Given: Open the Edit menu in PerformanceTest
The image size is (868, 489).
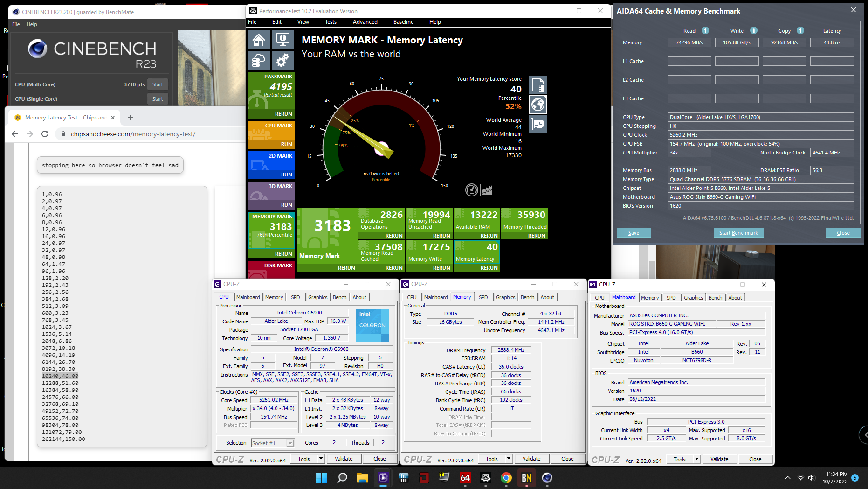Looking at the screenshot, I should point(277,22).
